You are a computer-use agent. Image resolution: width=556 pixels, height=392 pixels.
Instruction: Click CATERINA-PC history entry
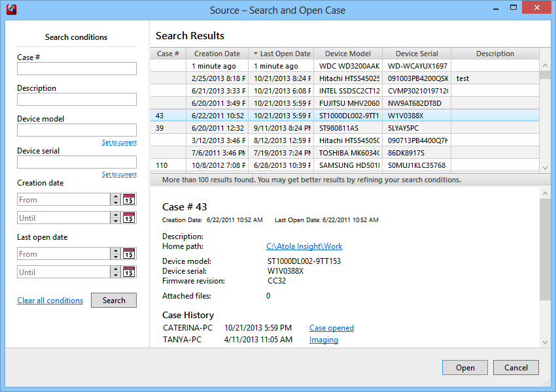click(188, 328)
